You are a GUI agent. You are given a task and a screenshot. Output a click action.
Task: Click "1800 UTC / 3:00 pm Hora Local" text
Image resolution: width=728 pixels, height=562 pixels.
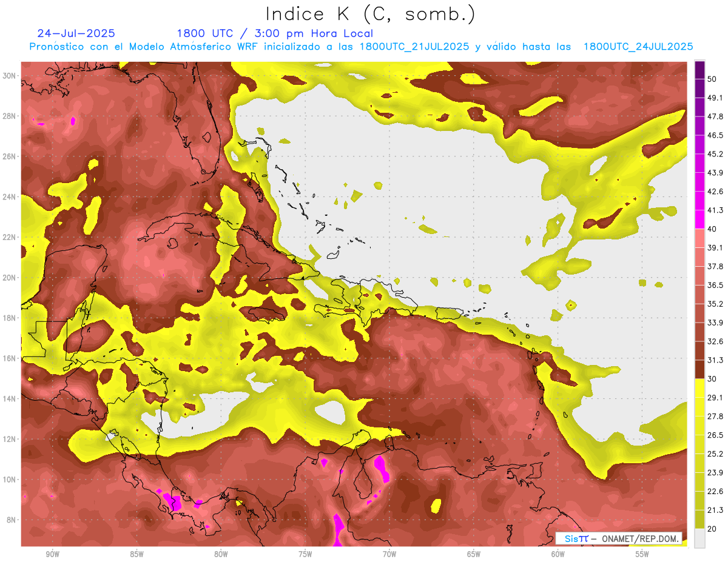[275, 33]
